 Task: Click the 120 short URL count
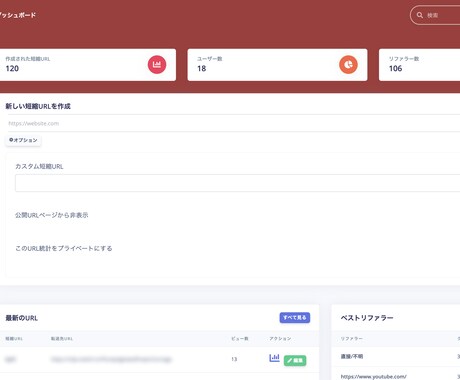[12, 69]
